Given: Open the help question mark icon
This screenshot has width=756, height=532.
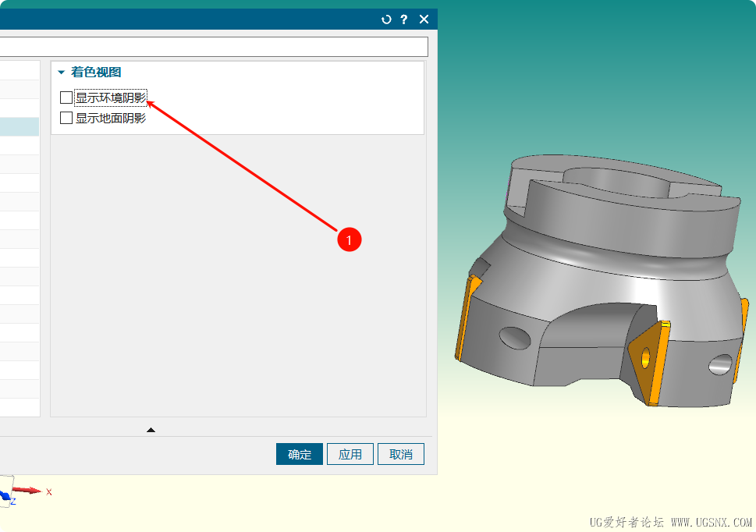Looking at the screenshot, I should click(x=404, y=20).
